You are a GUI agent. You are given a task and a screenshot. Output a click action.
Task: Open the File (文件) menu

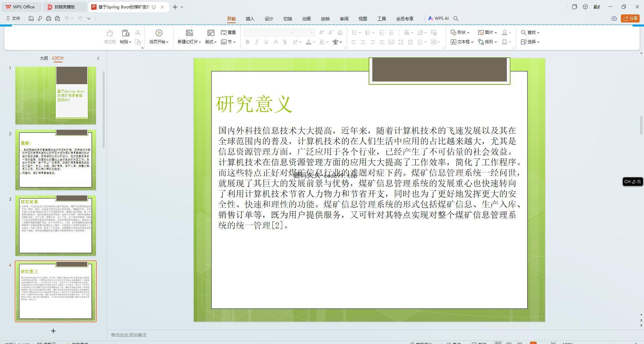[13, 18]
